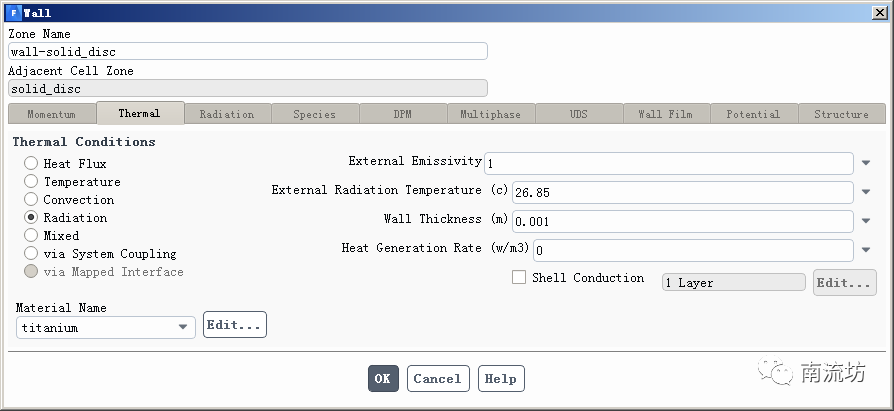Select Convection thermal condition option
The width and height of the screenshot is (894, 411).
[x=32, y=200]
